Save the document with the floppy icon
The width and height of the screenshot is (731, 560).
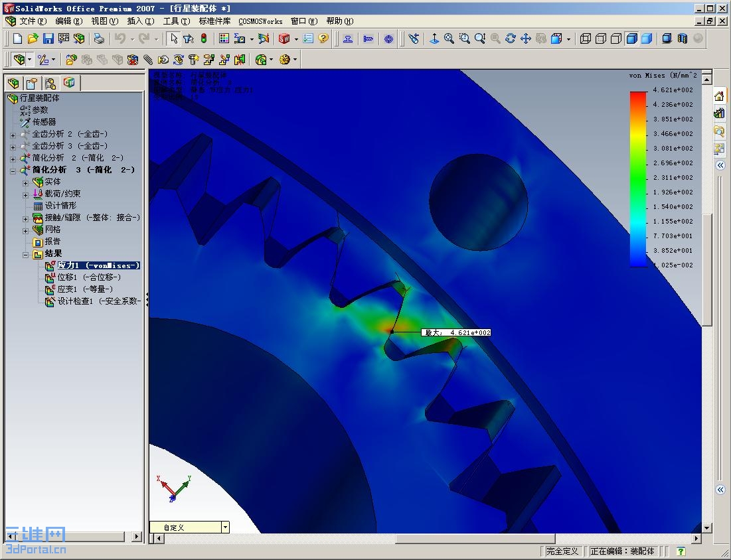(48, 38)
